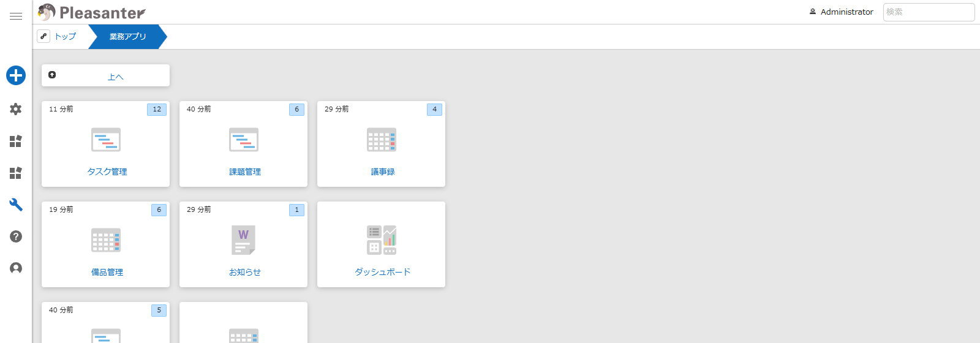Go to トップ breadcrumb

(x=66, y=37)
